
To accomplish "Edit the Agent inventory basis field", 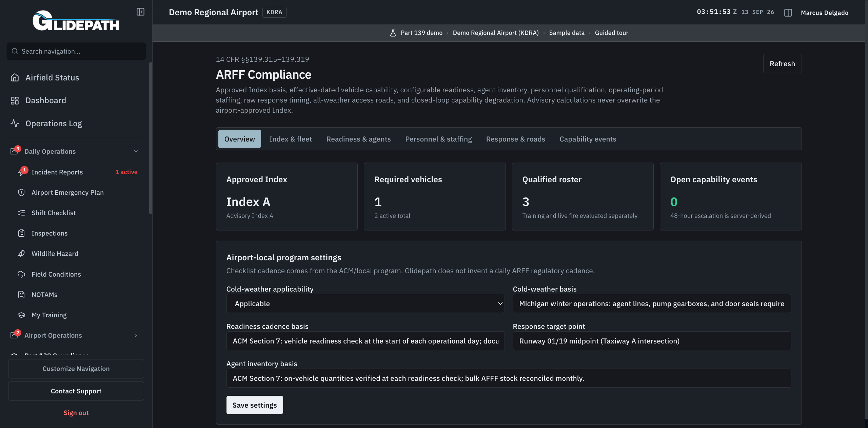I will (509, 378).
